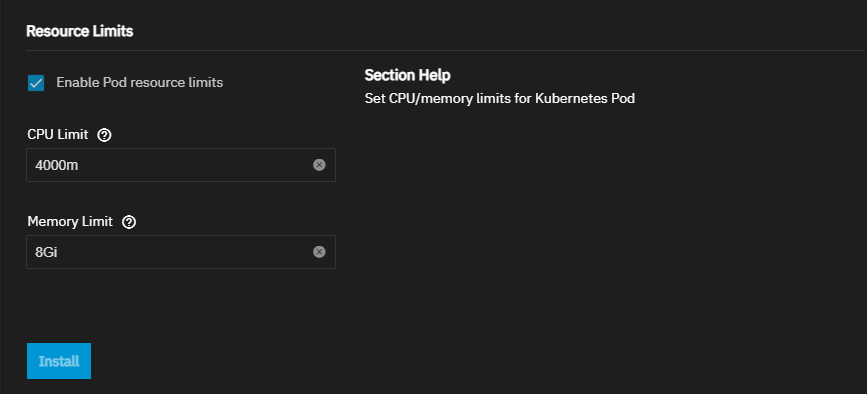The height and width of the screenshot is (394, 867).
Task: Click the Memory Limit field label
Action: pyautogui.click(x=70, y=222)
